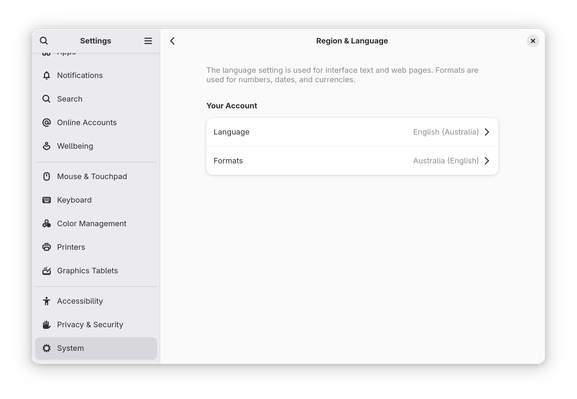Image resolution: width=577 pixels, height=399 pixels.
Task: Click the Accessibility figure icon
Action: [46, 301]
